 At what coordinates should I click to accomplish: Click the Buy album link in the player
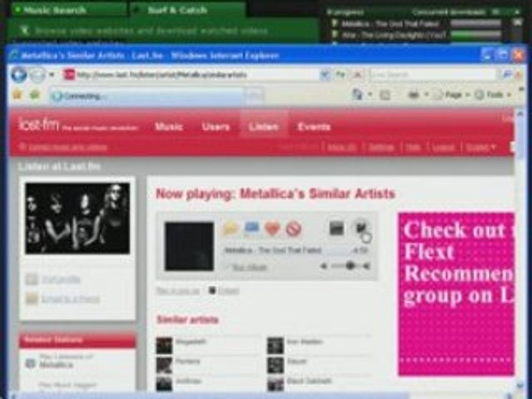(x=250, y=267)
